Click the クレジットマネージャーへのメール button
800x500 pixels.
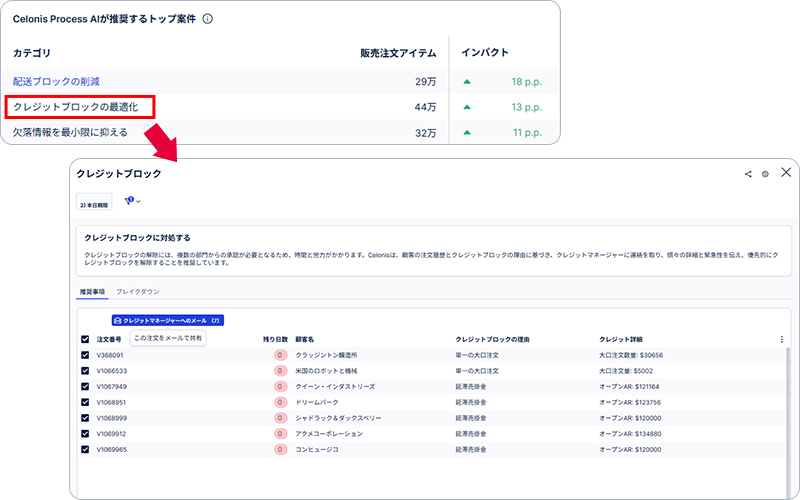coord(167,320)
